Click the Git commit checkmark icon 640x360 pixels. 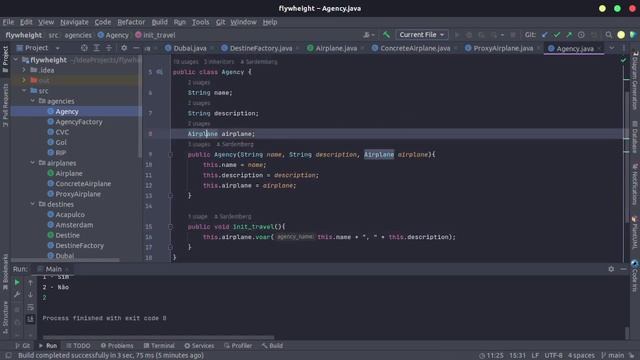point(557,35)
